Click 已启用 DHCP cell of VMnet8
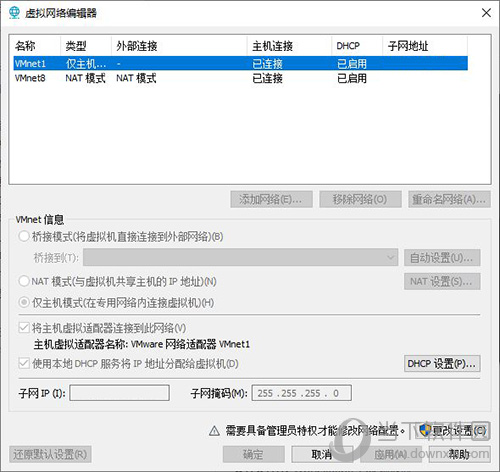 352,78
